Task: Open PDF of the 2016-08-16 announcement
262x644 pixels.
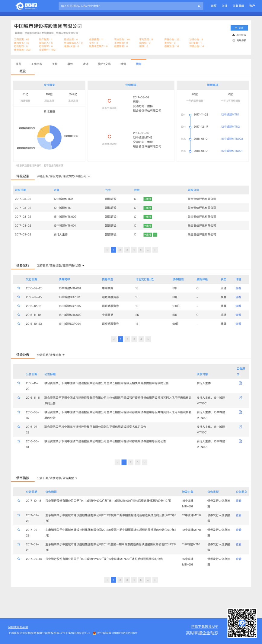Action: 241,412
